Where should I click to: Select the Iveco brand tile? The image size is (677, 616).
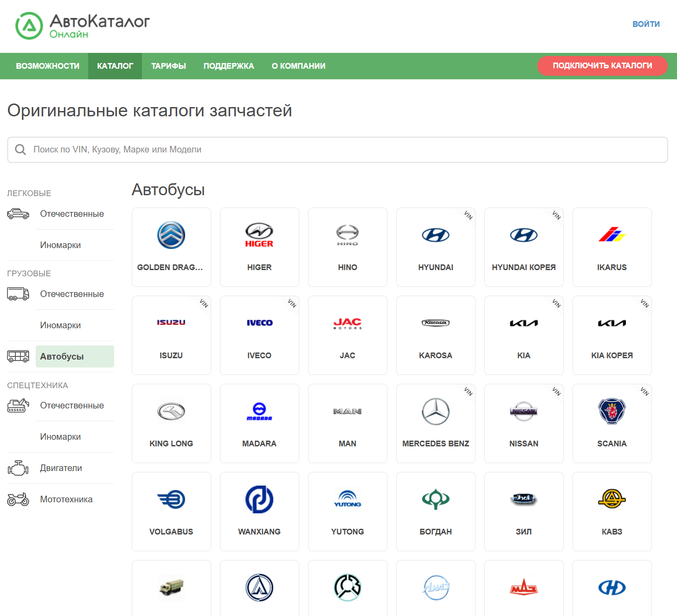click(260, 335)
